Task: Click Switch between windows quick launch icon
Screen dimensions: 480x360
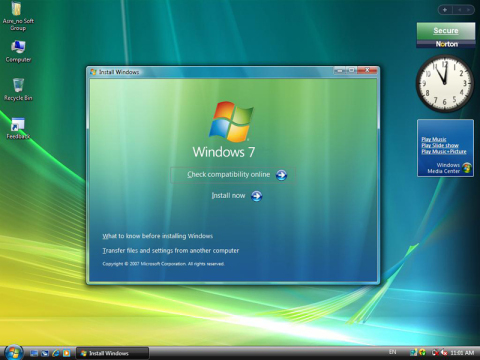Action: [45, 353]
